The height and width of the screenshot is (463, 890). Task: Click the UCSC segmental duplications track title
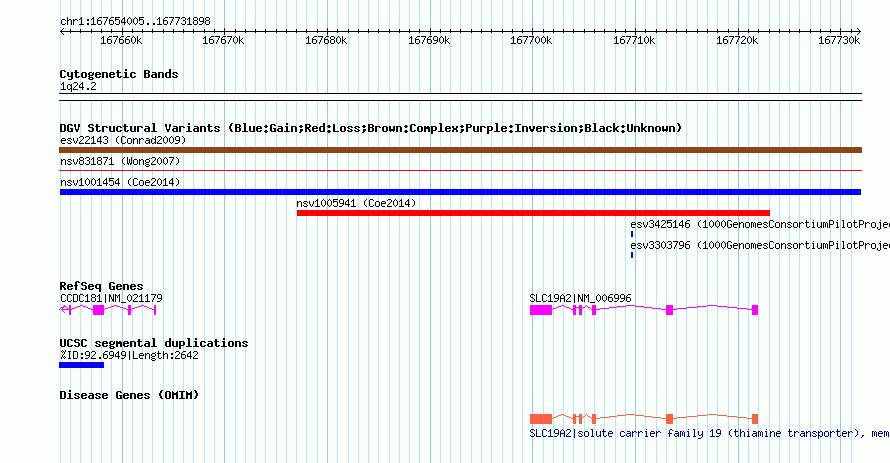click(154, 343)
